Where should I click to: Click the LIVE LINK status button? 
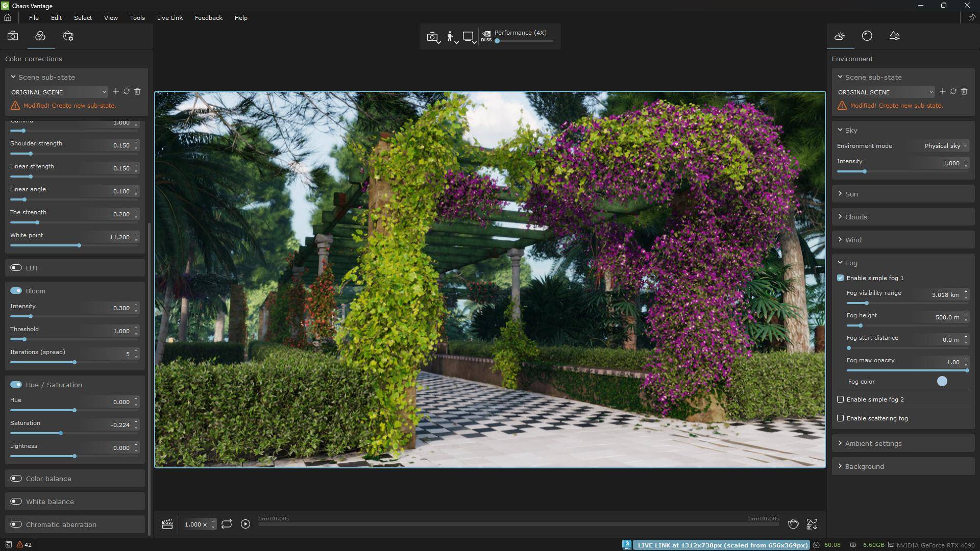pyautogui.click(x=722, y=545)
